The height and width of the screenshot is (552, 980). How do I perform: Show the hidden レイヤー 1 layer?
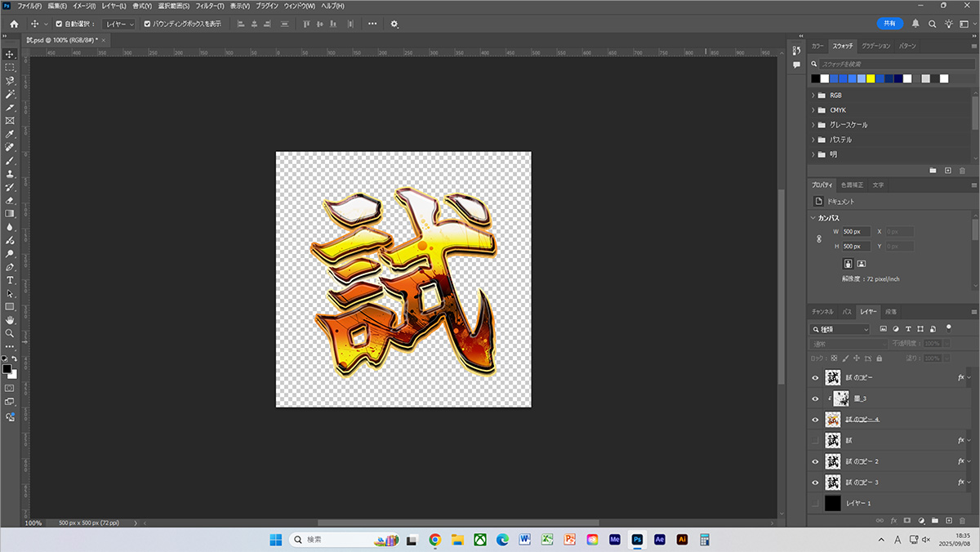pyautogui.click(x=814, y=503)
